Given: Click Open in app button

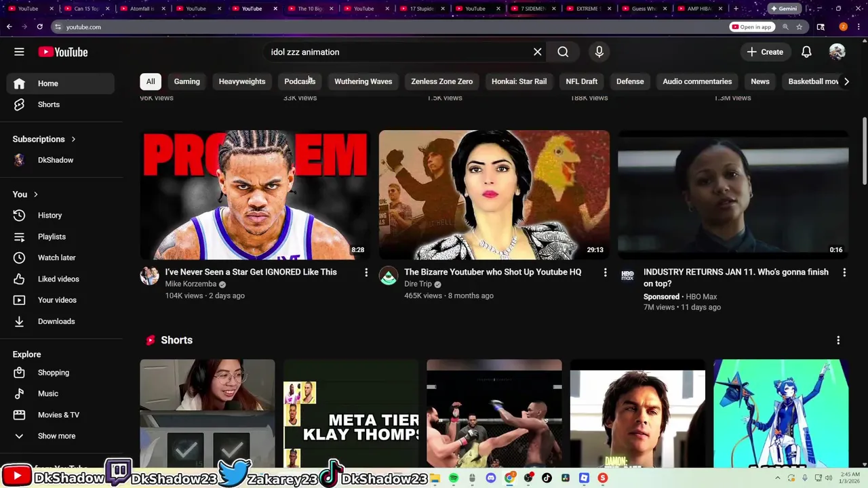Looking at the screenshot, I should point(751,27).
